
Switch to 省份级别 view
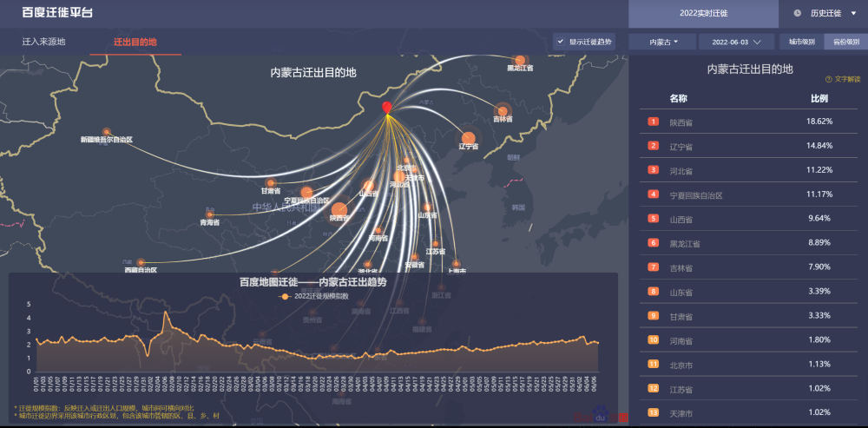point(846,42)
